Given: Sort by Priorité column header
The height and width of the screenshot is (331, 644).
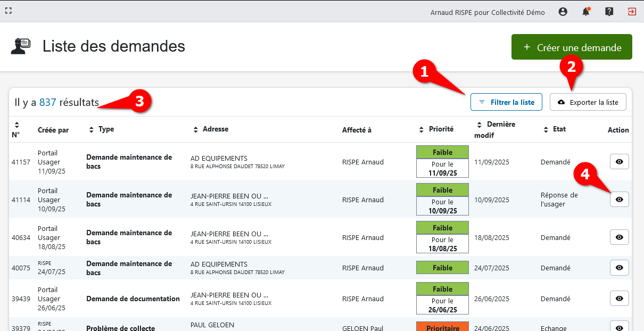Looking at the screenshot, I should click(436, 129).
